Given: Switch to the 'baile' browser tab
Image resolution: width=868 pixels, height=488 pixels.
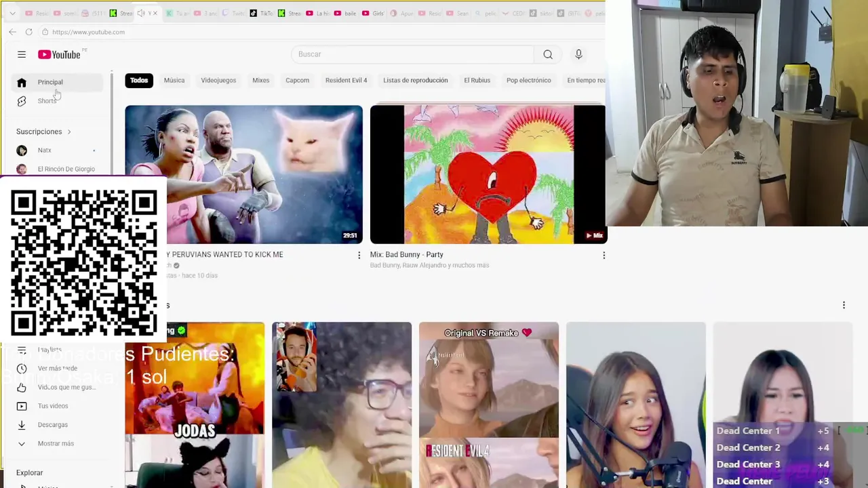Looking at the screenshot, I should 346,14.
